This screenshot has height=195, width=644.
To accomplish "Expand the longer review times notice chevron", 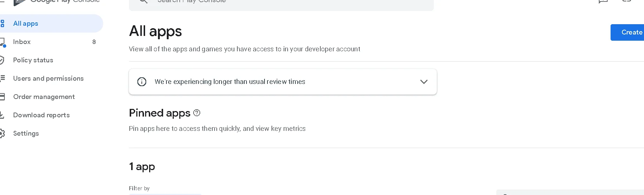I will (x=424, y=82).
